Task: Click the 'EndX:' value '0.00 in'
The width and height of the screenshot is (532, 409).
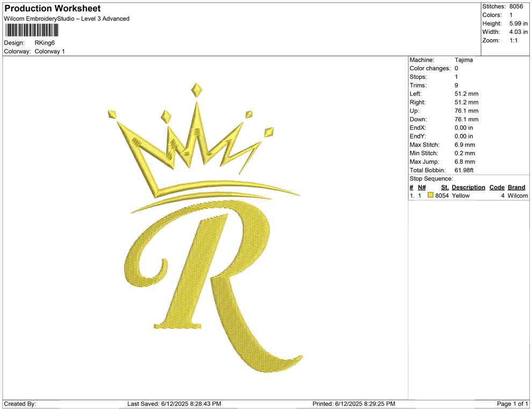Action: point(464,128)
